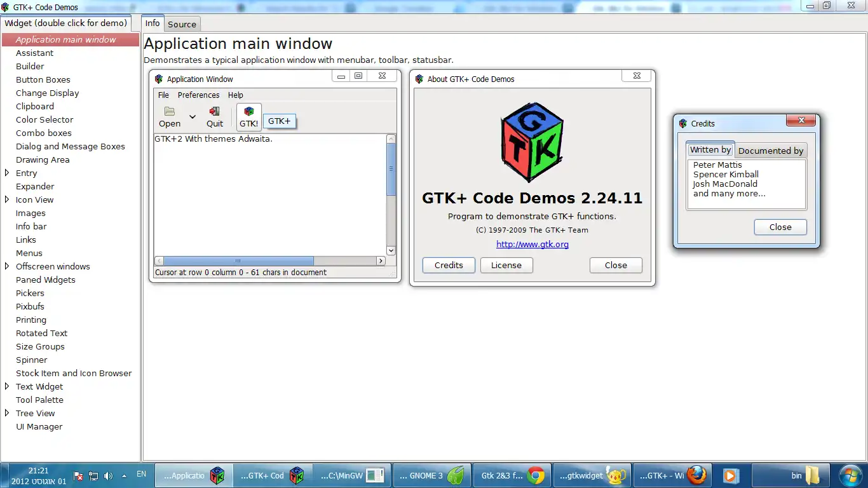Click the Cursor at row 0 status bar text
The image size is (868, 488).
click(241, 273)
